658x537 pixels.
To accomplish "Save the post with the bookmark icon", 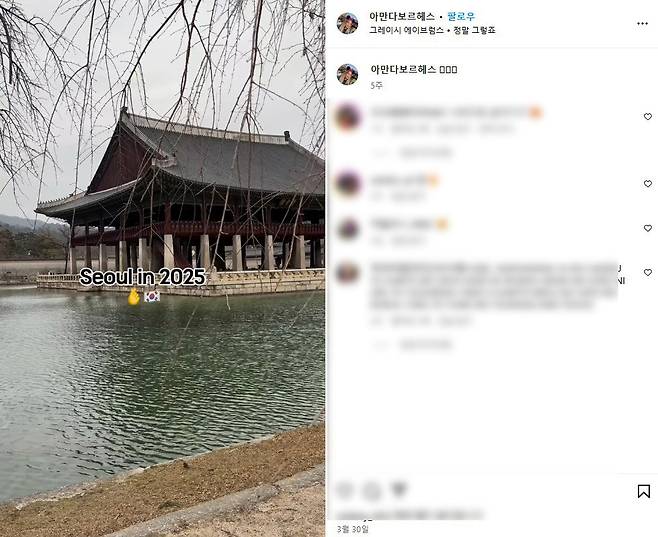I will [x=644, y=491].
